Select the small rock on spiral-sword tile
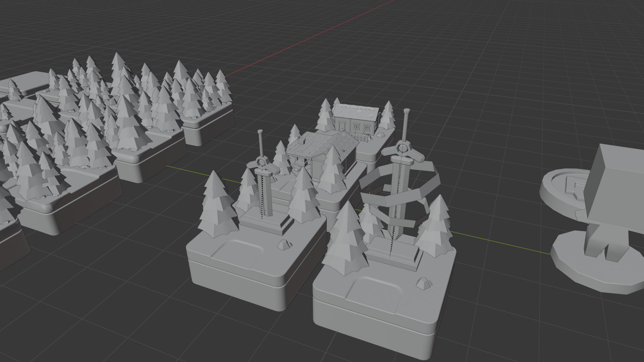Viewport: 644px width, 362px height. pos(425,283)
